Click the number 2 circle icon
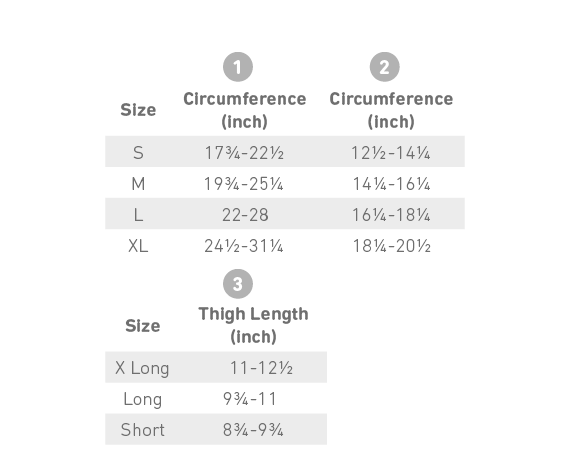Image resolution: width=570 pixels, height=470 pixels. pyautogui.click(x=385, y=67)
